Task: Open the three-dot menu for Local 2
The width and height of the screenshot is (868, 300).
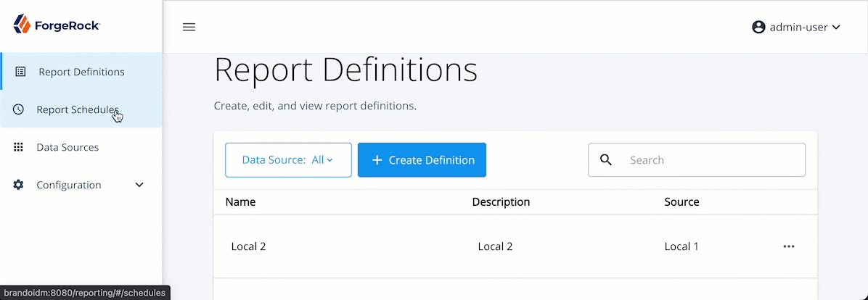Action: click(x=789, y=246)
